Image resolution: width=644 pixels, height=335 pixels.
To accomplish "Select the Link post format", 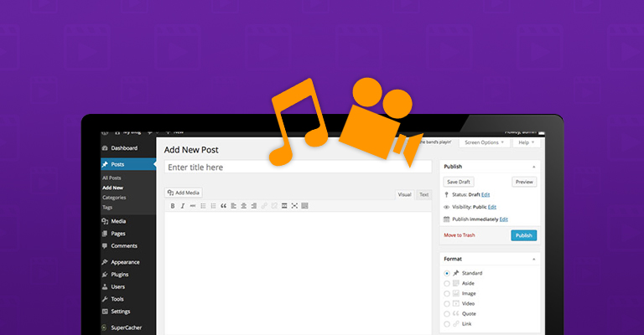I will click(447, 324).
